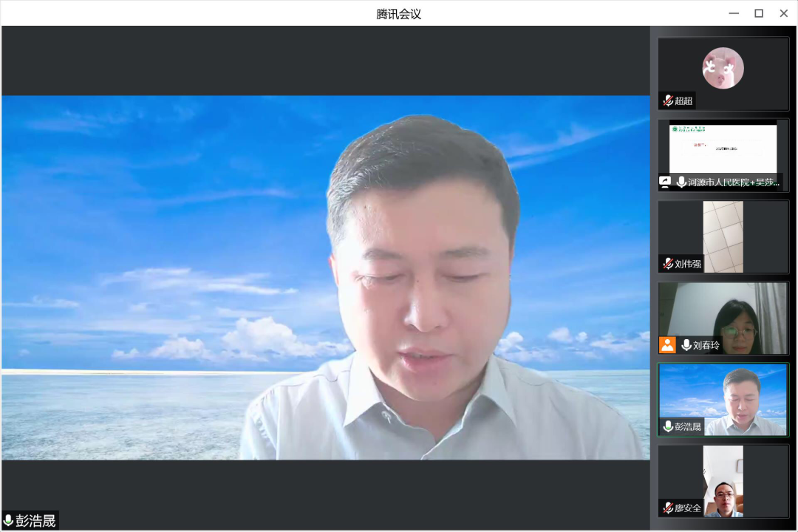Click the screen-share icon on 河源市人民医院 tile

pyautogui.click(x=665, y=182)
